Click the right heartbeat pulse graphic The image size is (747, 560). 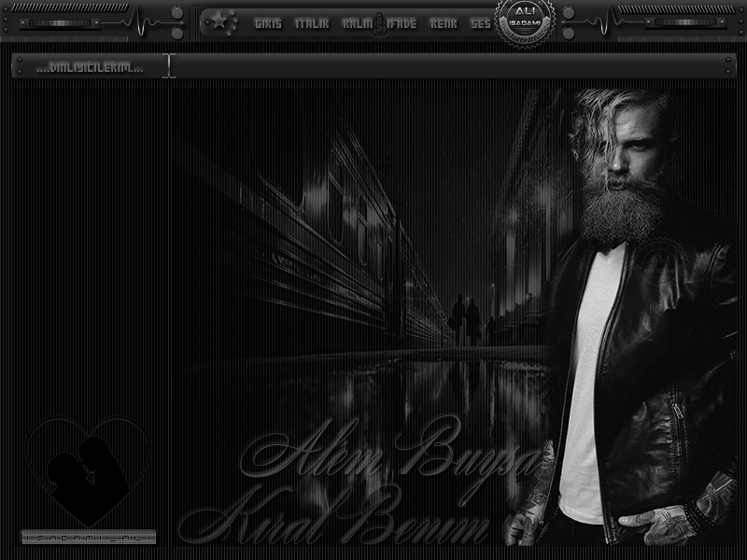[x=602, y=21]
